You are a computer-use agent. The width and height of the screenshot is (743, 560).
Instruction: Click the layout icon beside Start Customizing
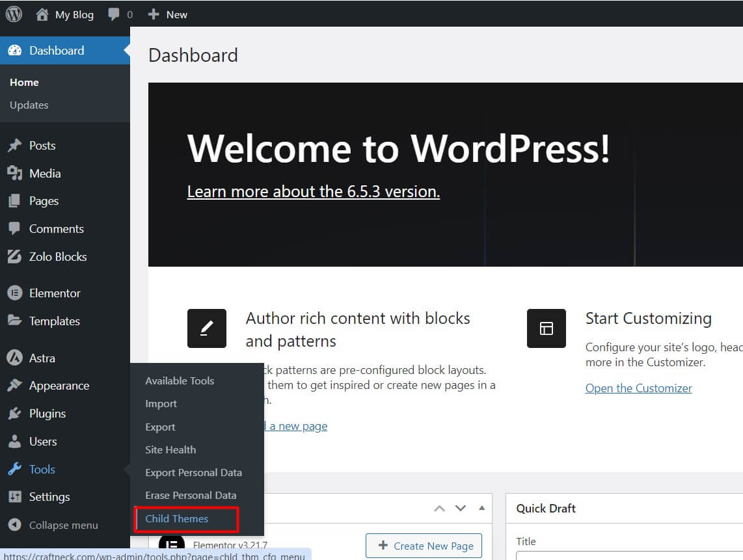point(547,328)
